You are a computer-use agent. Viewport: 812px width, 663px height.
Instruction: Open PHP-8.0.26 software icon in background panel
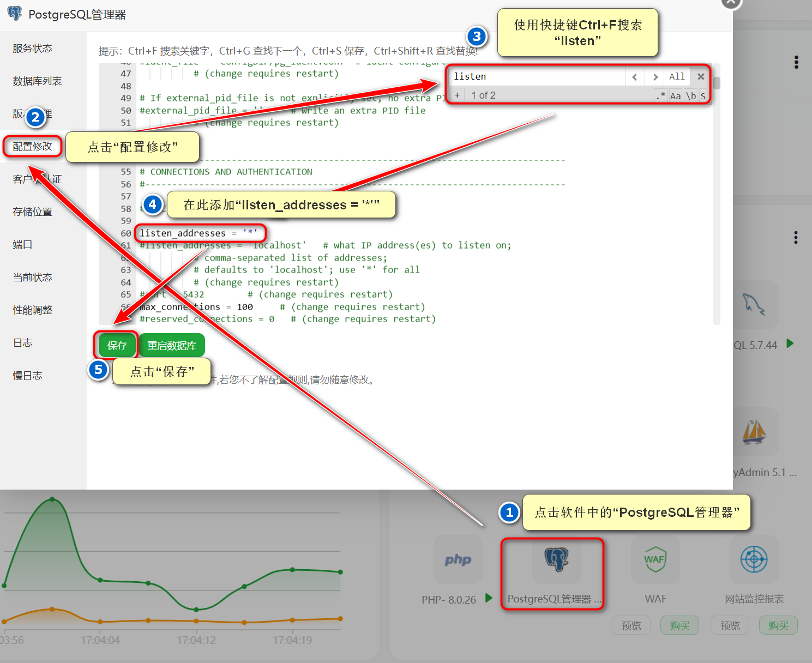[458, 559]
